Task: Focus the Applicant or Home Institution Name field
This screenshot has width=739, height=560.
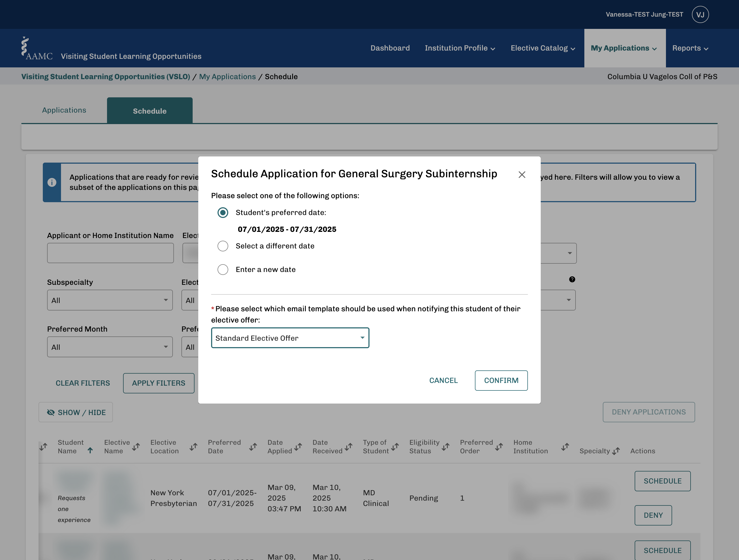Action: pos(110,253)
